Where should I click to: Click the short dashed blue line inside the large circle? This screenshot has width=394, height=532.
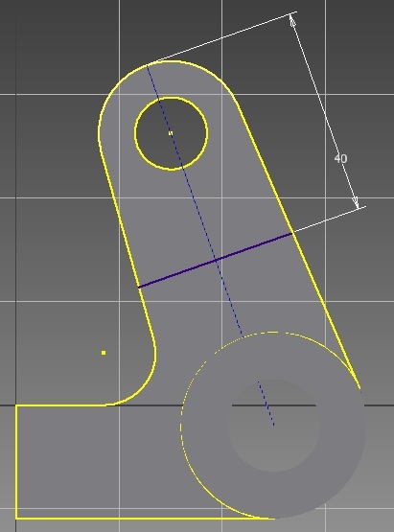tap(267, 404)
